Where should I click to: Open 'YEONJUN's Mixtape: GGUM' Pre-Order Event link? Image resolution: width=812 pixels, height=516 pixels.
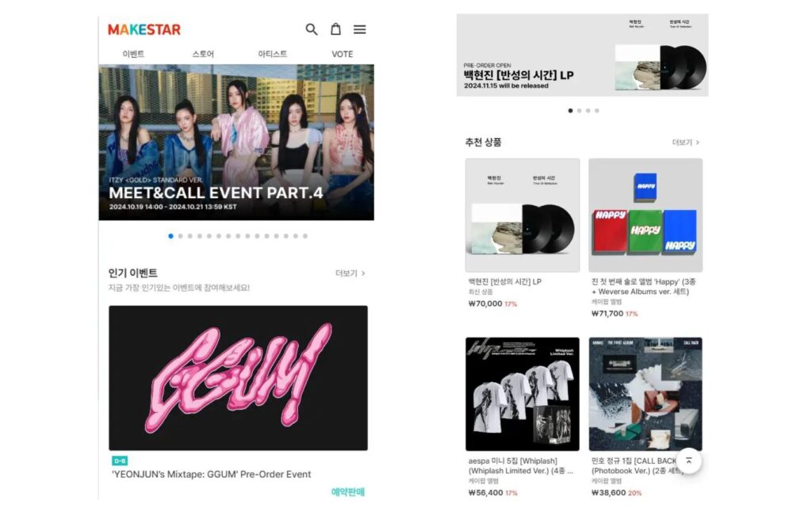pyautogui.click(x=211, y=474)
